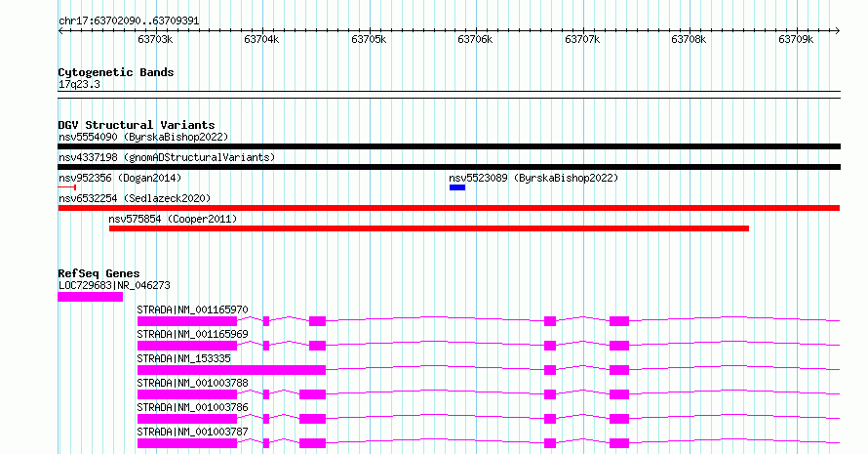Click the 63706k ruler tick label
868x454 pixels.
pos(475,39)
